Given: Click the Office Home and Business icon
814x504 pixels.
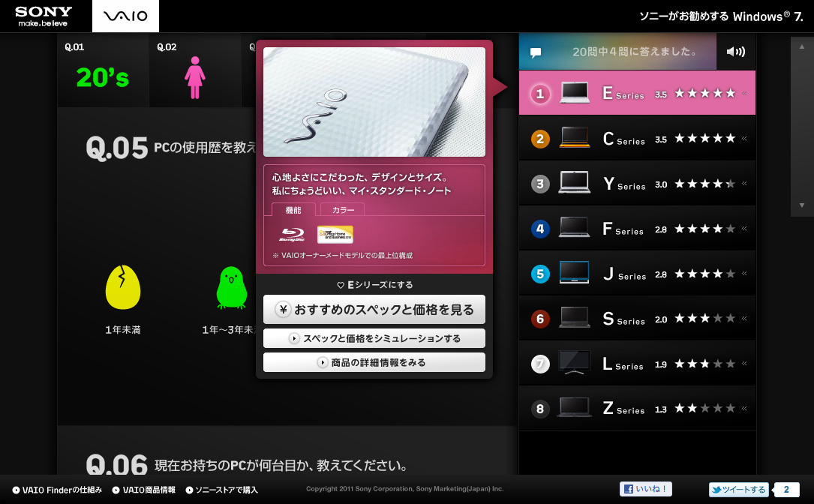Looking at the screenshot, I should pyautogui.click(x=335, y=235).
